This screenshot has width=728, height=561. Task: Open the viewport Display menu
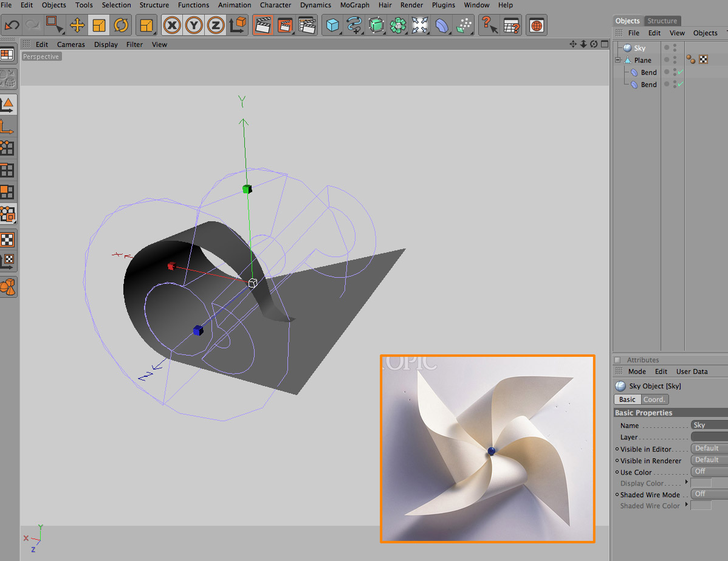tap(106, 44)
